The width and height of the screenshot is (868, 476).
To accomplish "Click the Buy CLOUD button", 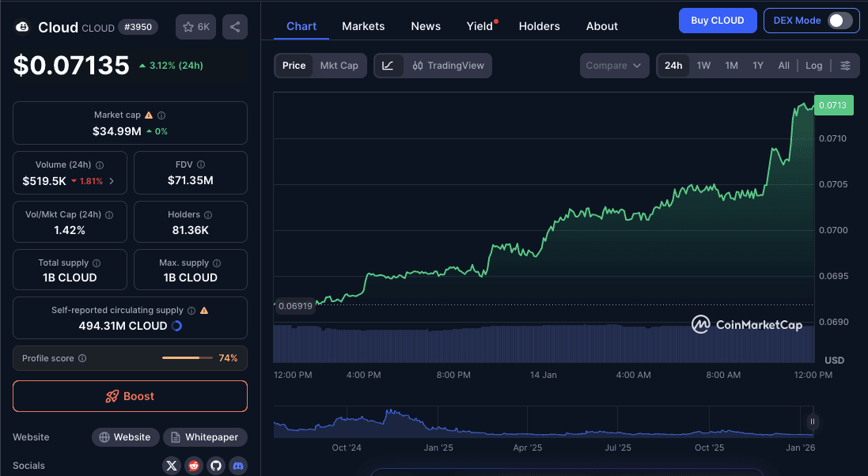I will pos(718,20).
